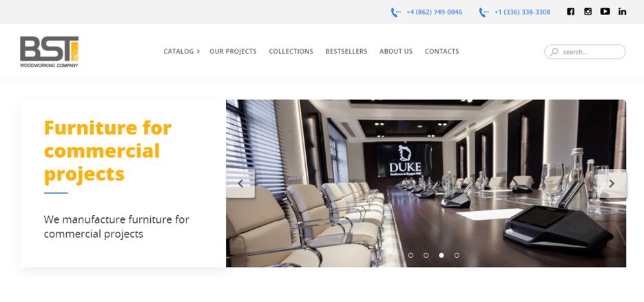This screenshot has height=302, width=644.
Task: Click the search magnifier icon
Action: pos(554,52)
